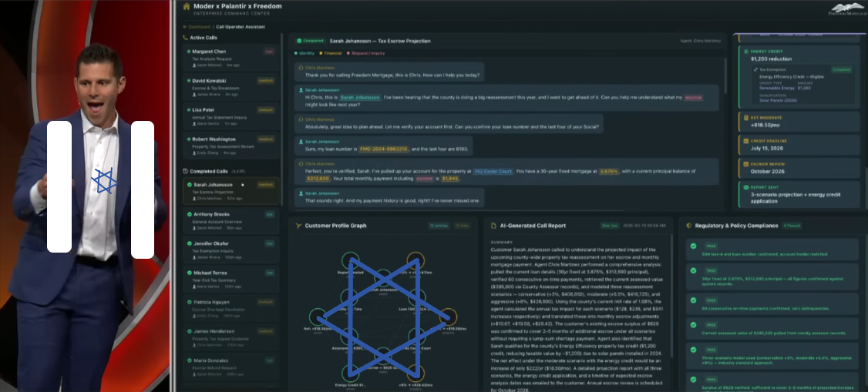Viewport: 868px width, 392px height.
Task: Click the Escrow Review icon in the side panel
Action: [x=747, y=164]
